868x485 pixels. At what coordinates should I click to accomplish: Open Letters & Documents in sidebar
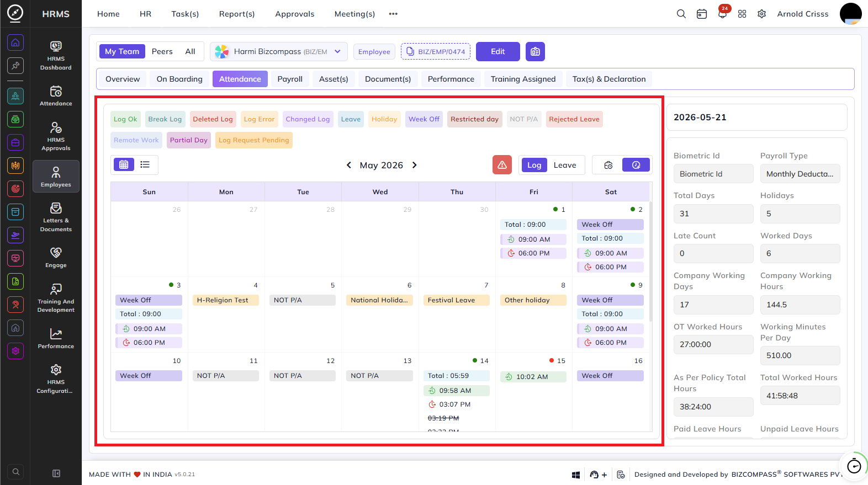tap(56, 217)
